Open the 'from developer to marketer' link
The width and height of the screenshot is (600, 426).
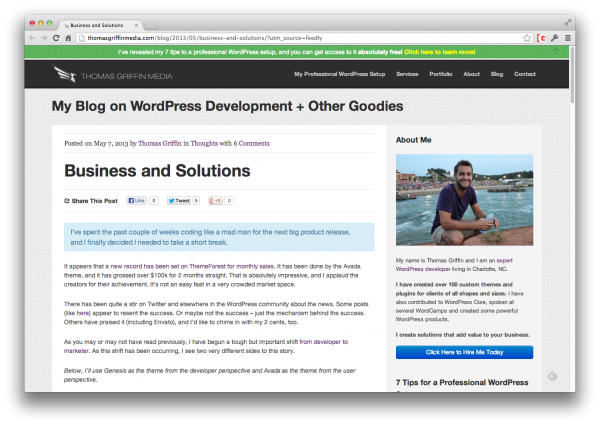pos(323,342)
